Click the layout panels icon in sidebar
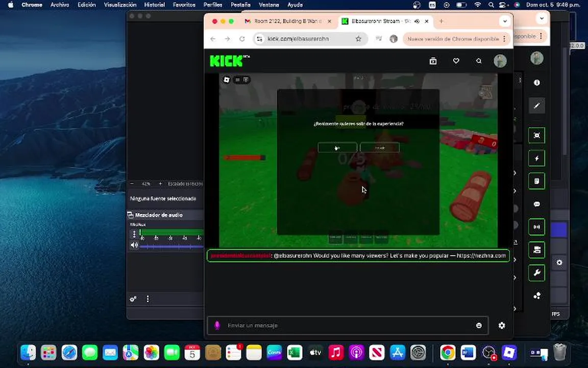 tap(536, 250)
